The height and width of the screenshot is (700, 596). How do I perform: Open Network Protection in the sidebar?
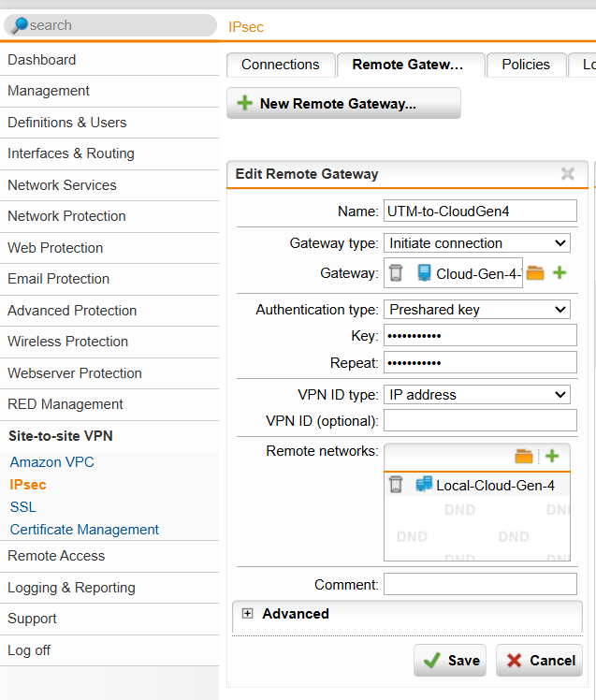click(x=66, y=216)
